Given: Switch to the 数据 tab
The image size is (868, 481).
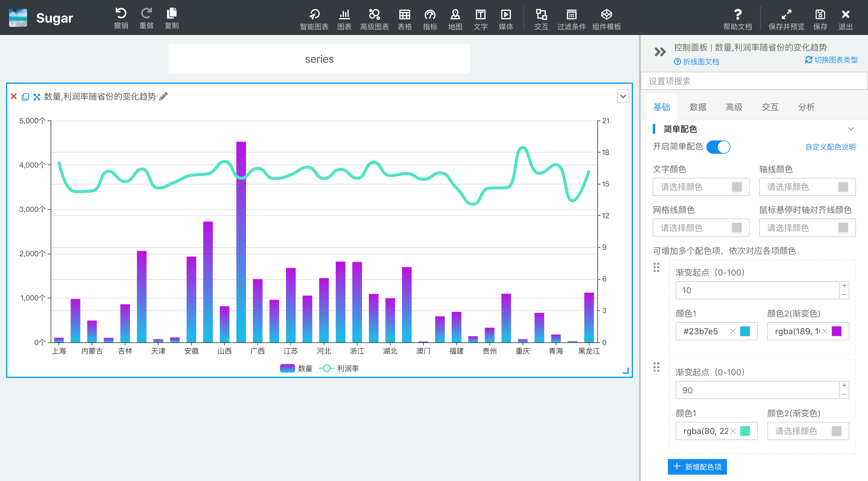Looking at the screenshot, I should (x=698, y=107).
